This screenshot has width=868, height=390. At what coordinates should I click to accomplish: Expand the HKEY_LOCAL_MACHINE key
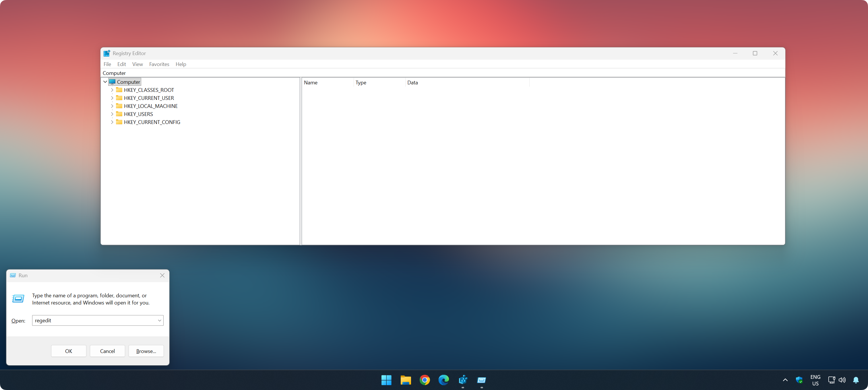(x=112, y=106)
